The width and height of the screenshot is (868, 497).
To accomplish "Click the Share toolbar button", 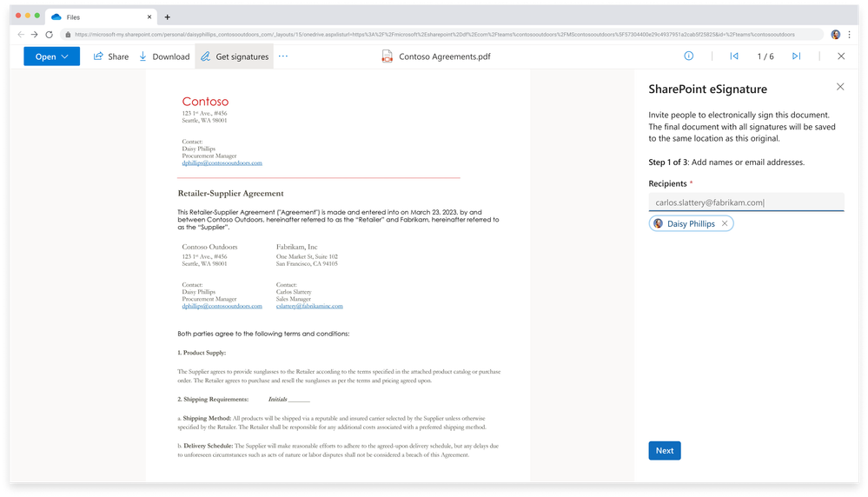I will tap(111, 56).
